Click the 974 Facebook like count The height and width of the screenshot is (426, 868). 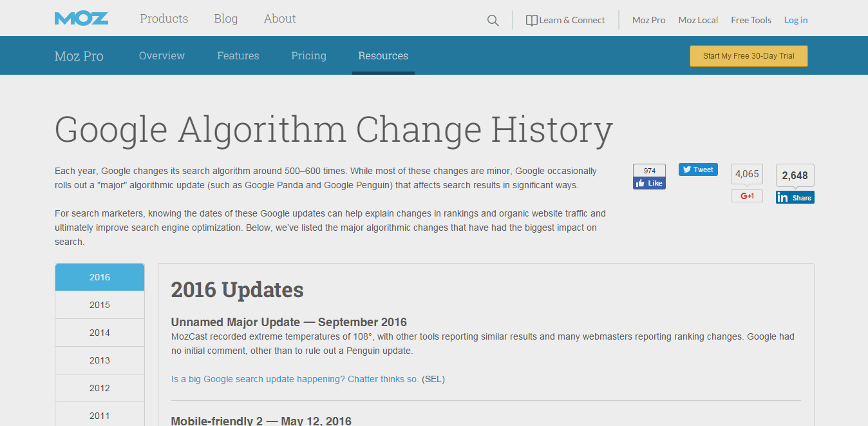coord(649,171)
